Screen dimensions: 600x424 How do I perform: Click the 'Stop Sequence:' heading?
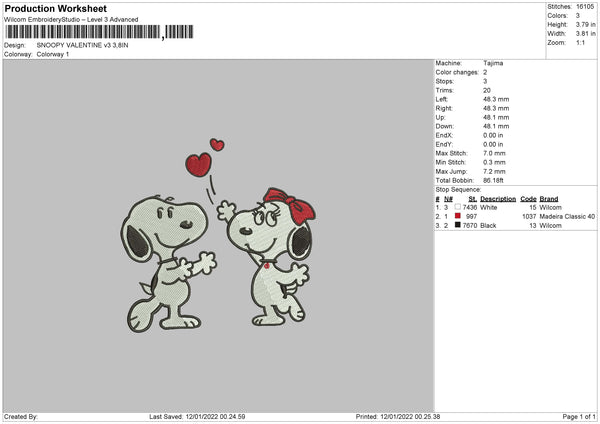[x=458, y=190]
